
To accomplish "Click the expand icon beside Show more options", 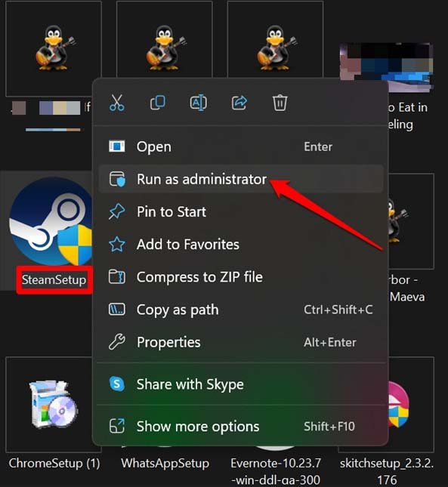I will pos(117,426).
